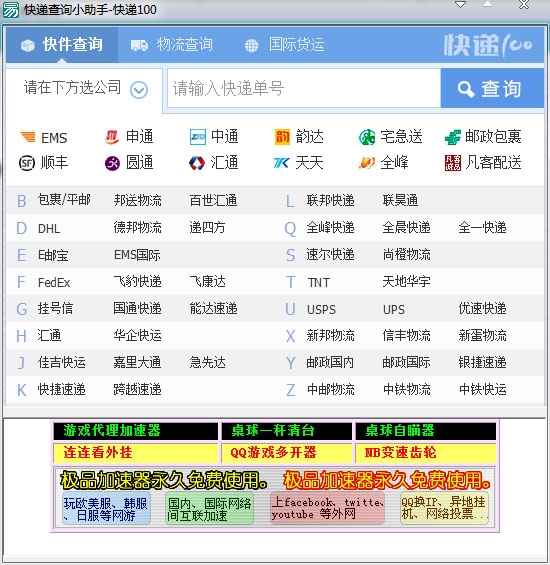
Task: Open the 请在下方选公司 company combo box
Action: coord(84,90)
